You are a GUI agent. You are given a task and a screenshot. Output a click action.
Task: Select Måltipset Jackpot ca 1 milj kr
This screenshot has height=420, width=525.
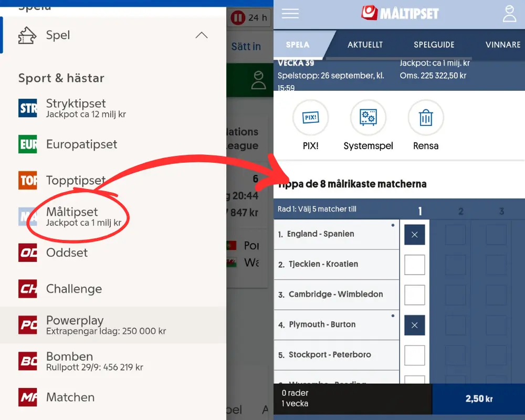(113, 216)
